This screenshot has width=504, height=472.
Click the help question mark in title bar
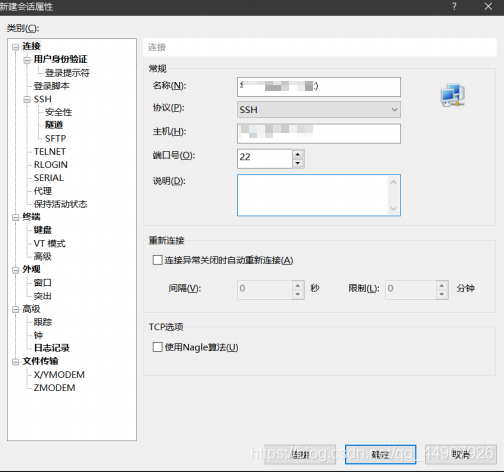[x=454, y=6]
